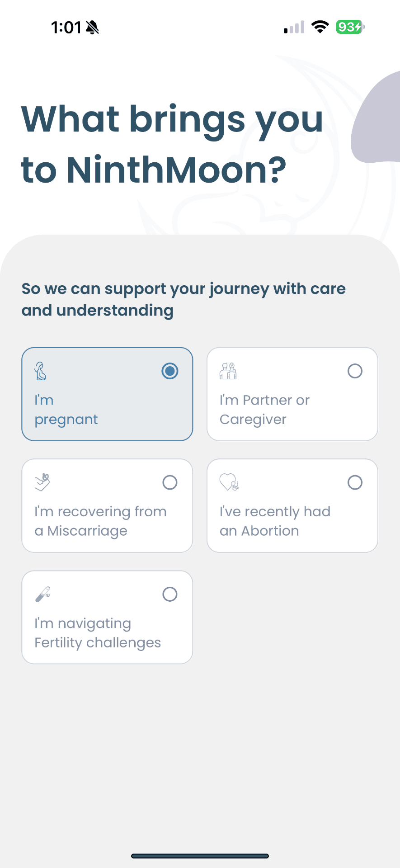
Task: Click the miscarriage hand icon
Action: (x=42, y=482)
